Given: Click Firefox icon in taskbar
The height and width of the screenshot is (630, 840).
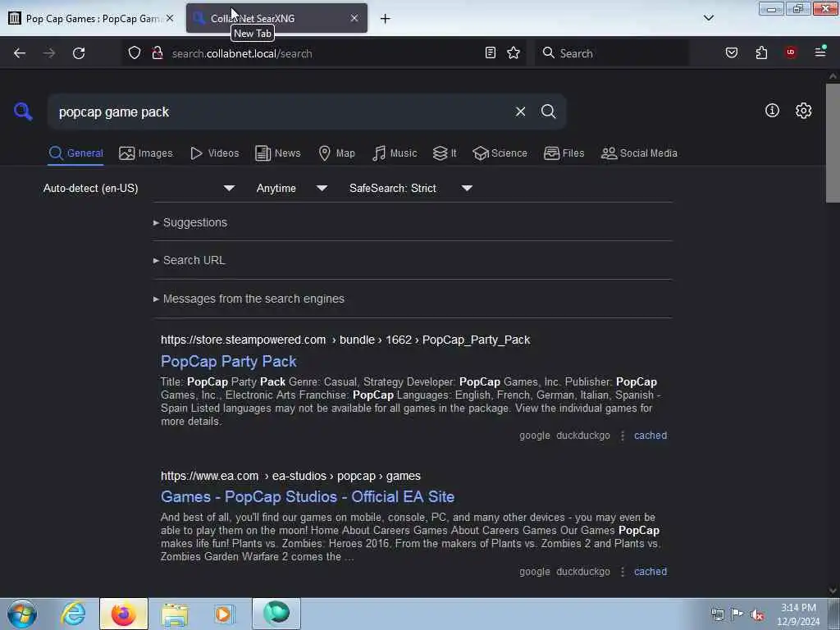Looking at the screenshot, I should 123,614.
